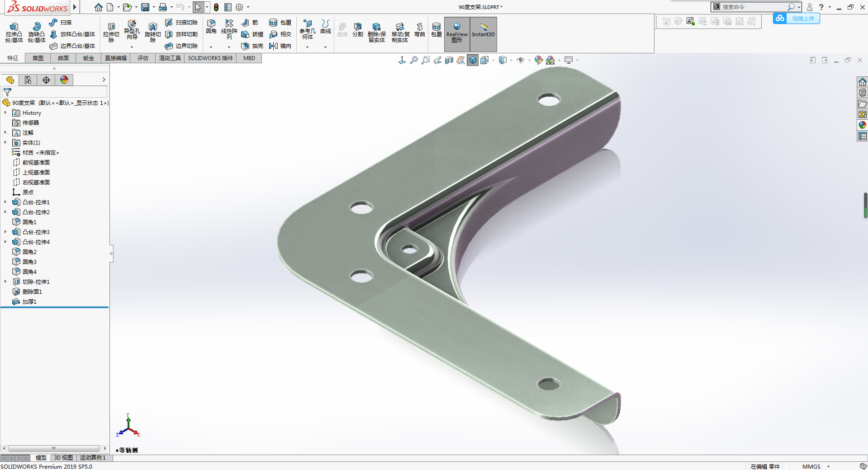The height and width of the screenshot is (470, 868).
Task: Click the Save disk icon
Action: [145, 7]
